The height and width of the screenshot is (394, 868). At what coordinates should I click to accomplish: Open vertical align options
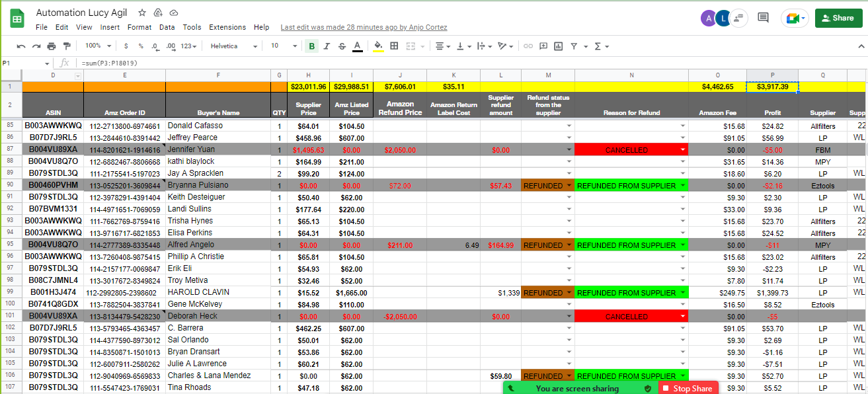[463, 46]
